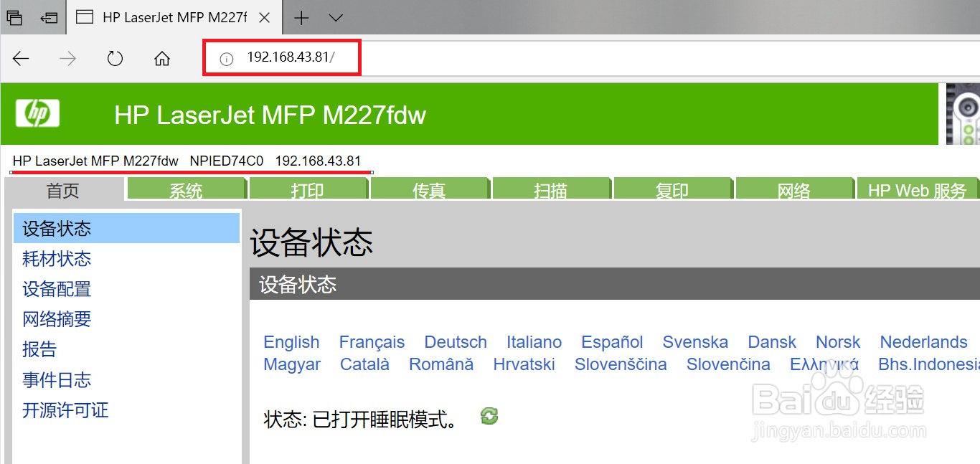Click the browser Home icon
This screenshot has width=980, height=464.
pyautogui.click(x=161, y=58)
